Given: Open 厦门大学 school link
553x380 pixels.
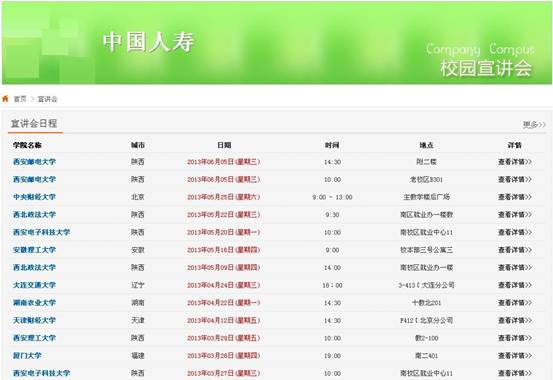Looking at the screenshot, I should click(x=27, y=356).
